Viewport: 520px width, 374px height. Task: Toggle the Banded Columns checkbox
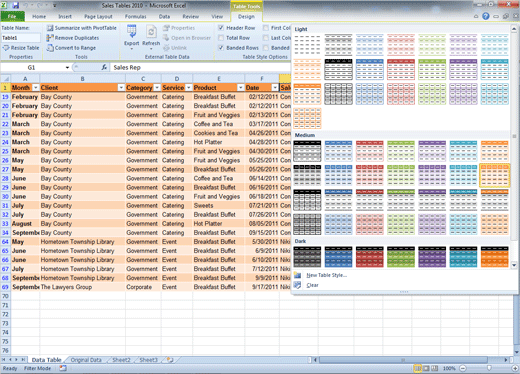266,48
